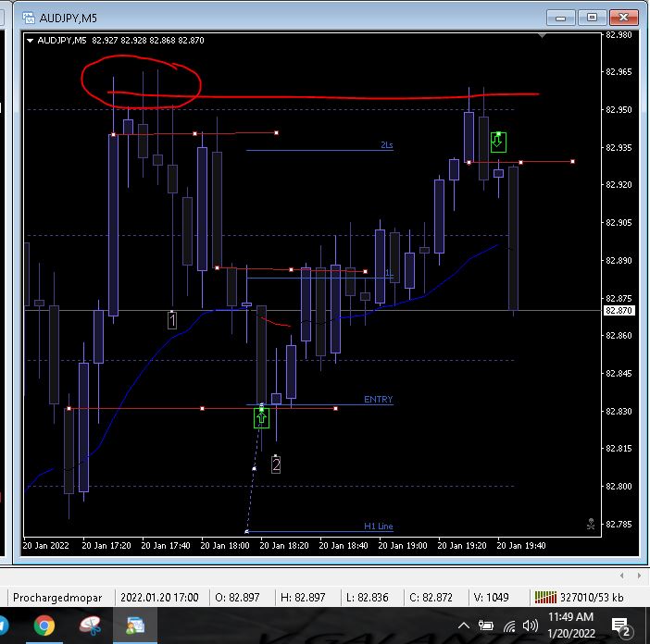This screenshot has width=650, height=644.
Task: Show hidden system tray icons chevron
Action: (x=464, y=625)
